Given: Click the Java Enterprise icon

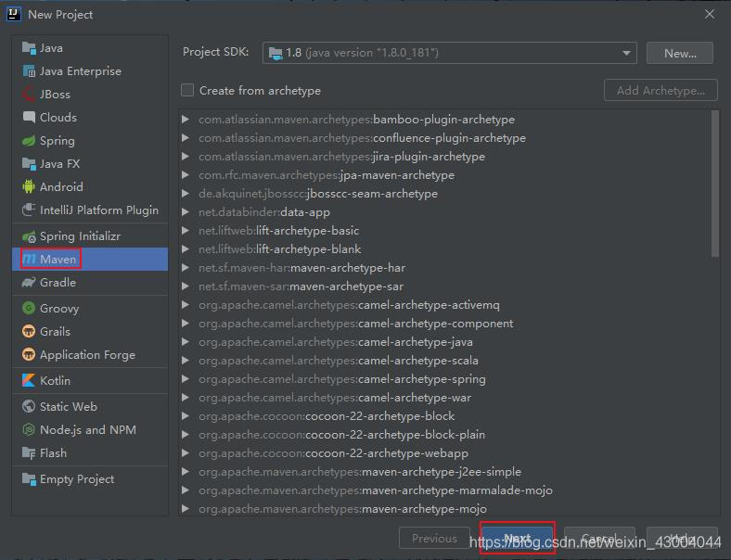Looking at the screenshot, I should tap(29, 71).
